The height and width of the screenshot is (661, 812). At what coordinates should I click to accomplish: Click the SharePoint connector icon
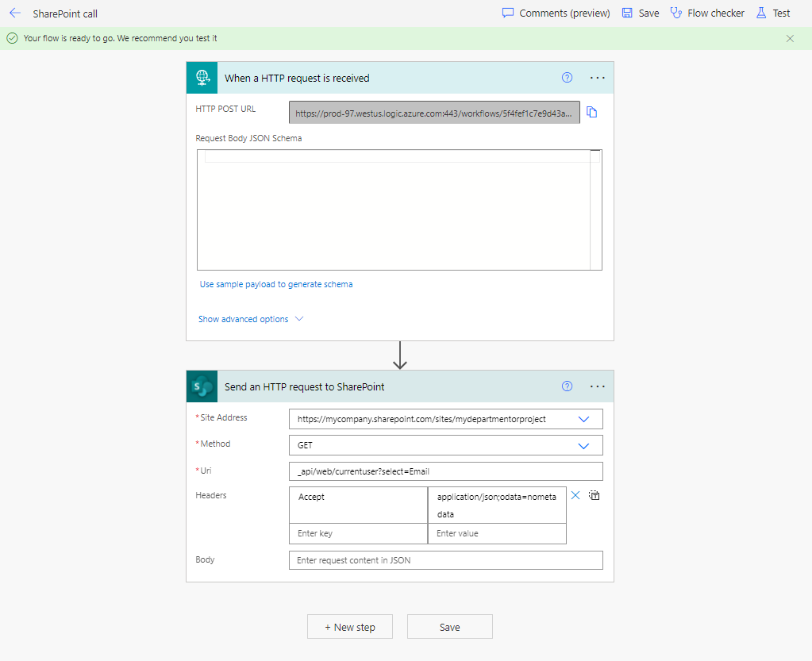click(x=202, y=387)
